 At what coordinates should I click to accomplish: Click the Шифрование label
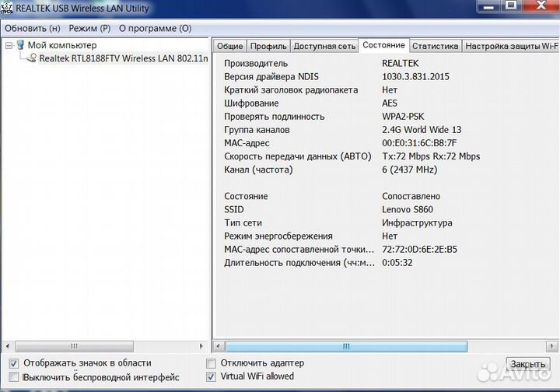251,103
